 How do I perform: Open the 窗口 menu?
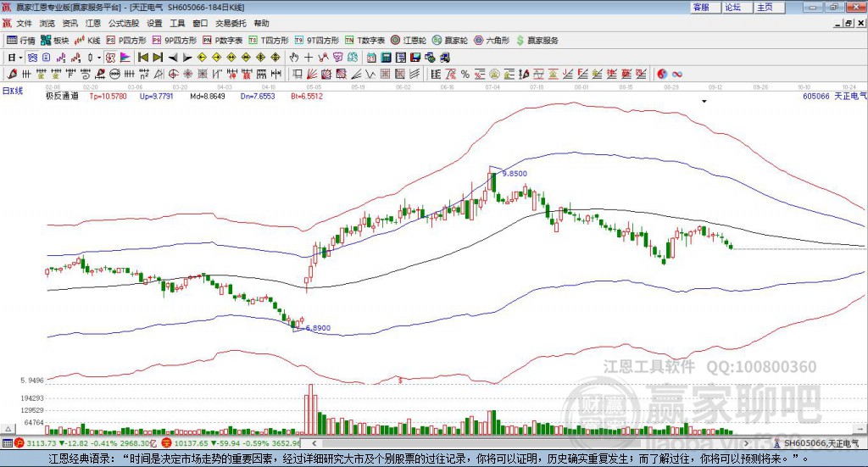pos(200,23)
